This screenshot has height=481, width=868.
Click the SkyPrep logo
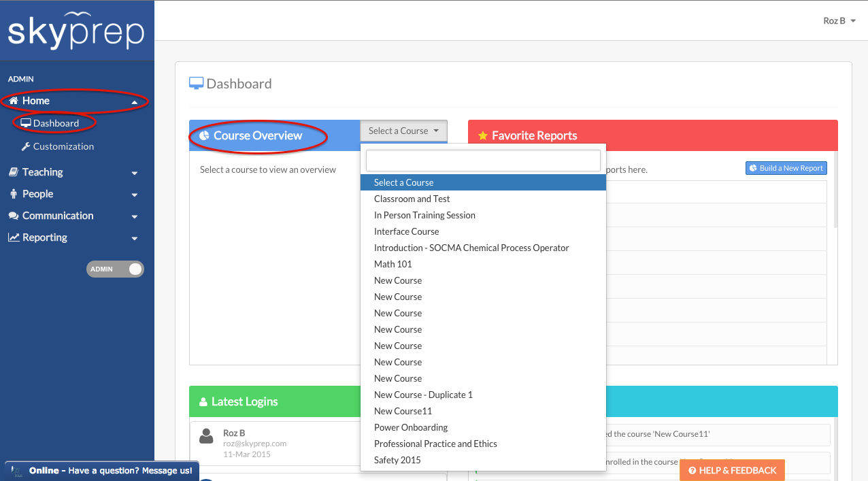coord(76,31)
